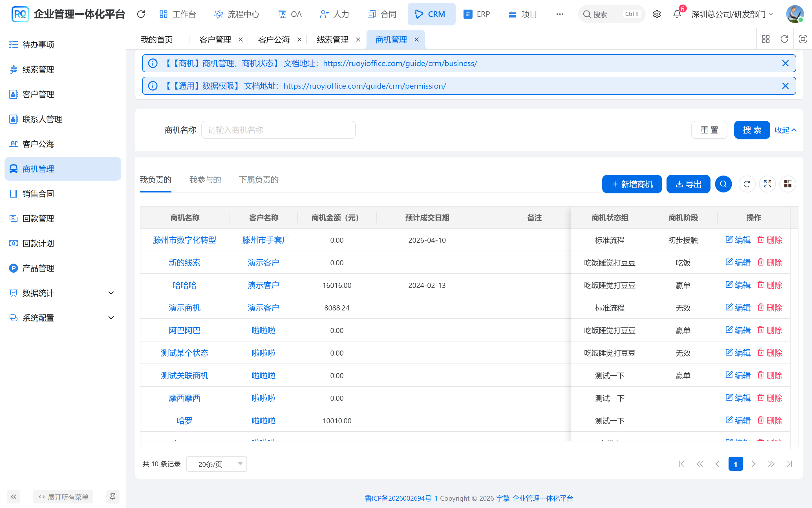Go to next page arrow
Screen dimensions: 812x508
click(754, 464)
